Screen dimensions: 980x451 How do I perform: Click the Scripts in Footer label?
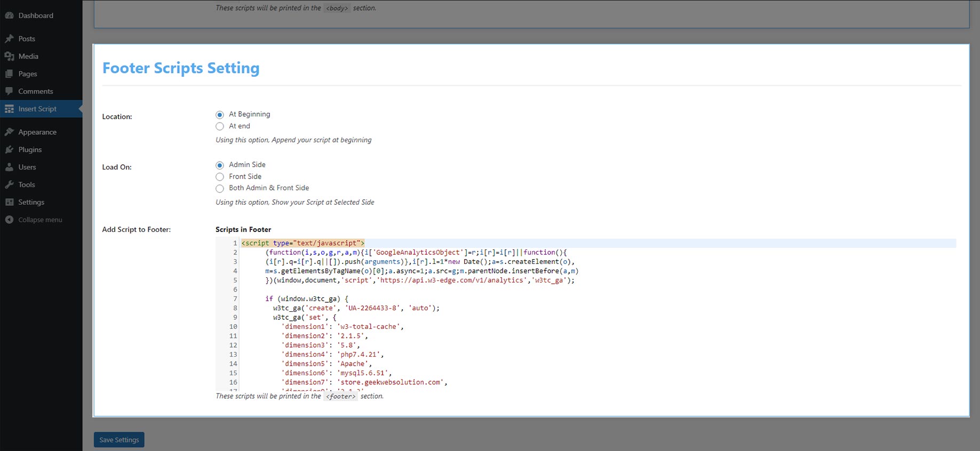click(x=243, y=230)
